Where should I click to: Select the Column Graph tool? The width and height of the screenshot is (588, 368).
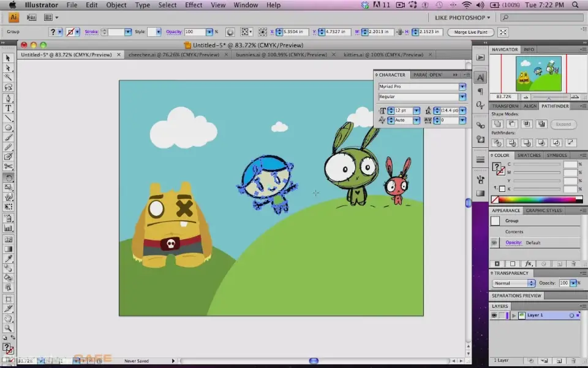[x=8, y=228]
